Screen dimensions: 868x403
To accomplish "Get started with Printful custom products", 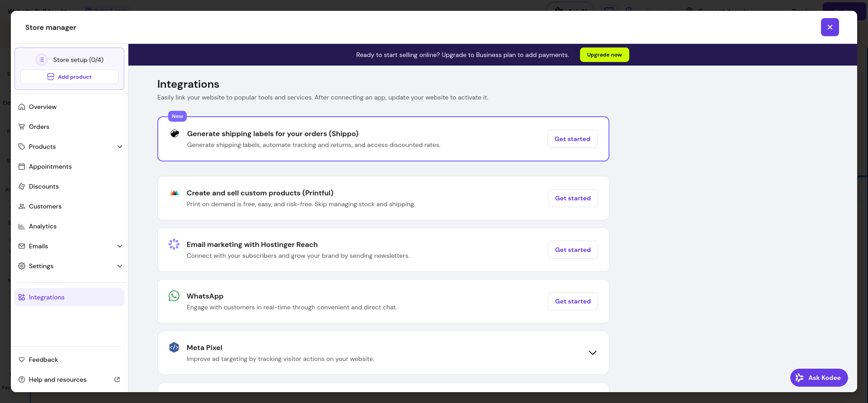I will (573, 198).
